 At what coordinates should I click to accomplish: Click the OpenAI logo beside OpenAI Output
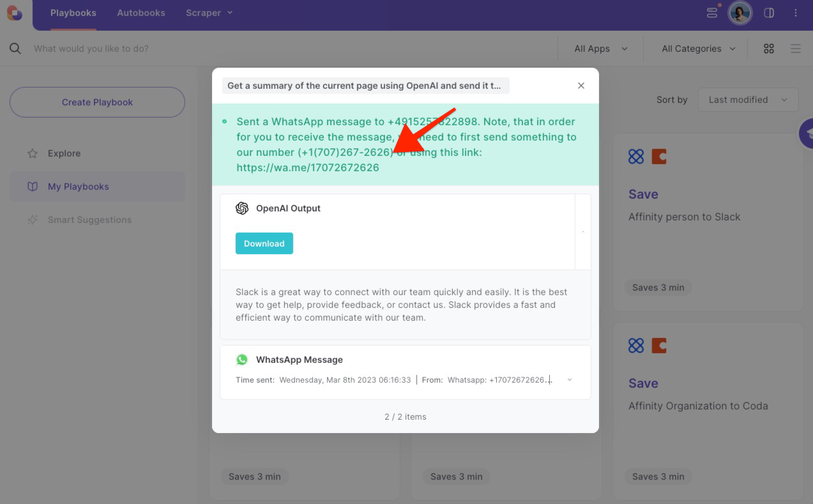click(x=242, y=208)
